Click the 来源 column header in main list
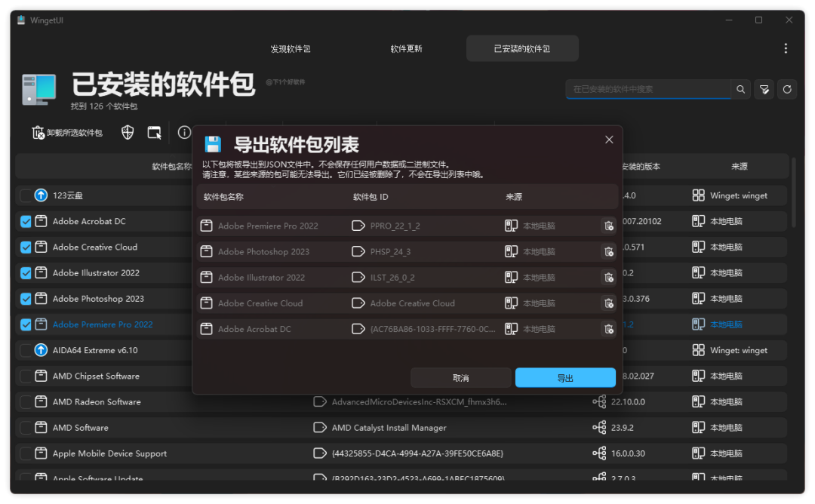 pos(739,166)
